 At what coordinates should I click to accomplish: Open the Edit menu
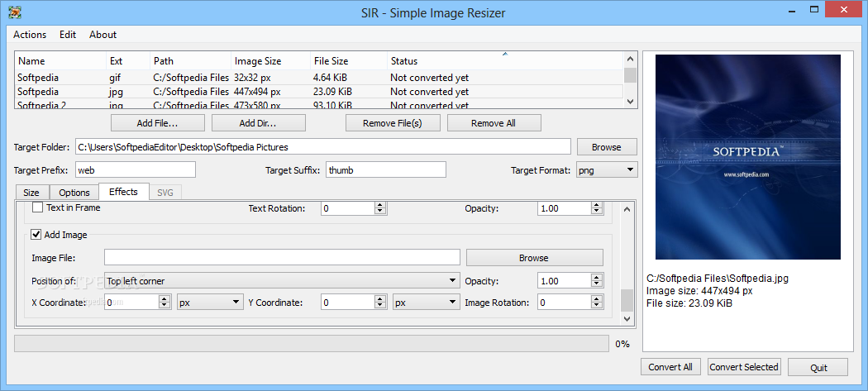point(68,35)
